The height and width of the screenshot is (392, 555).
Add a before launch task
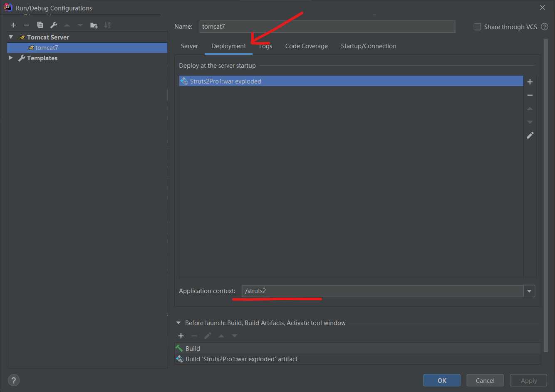(181, 336)
